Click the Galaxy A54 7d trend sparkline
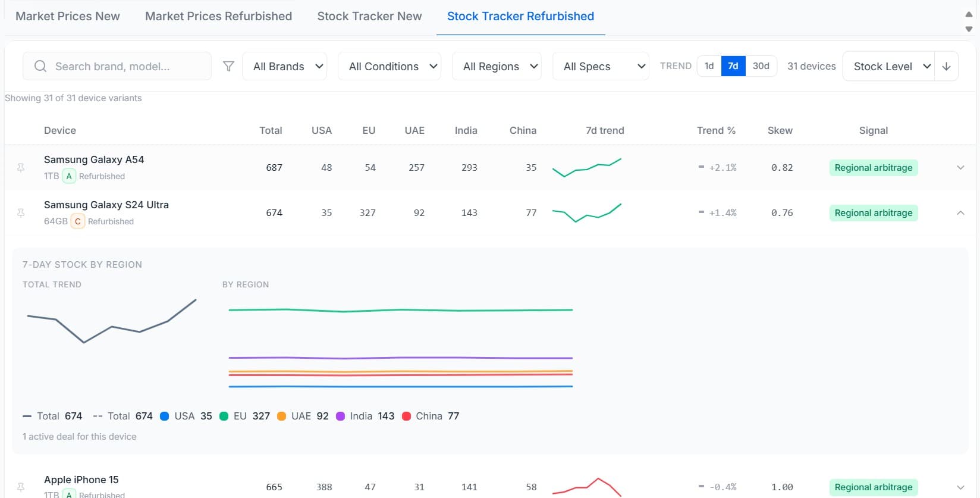980x498 pixels. pos(587,168)
